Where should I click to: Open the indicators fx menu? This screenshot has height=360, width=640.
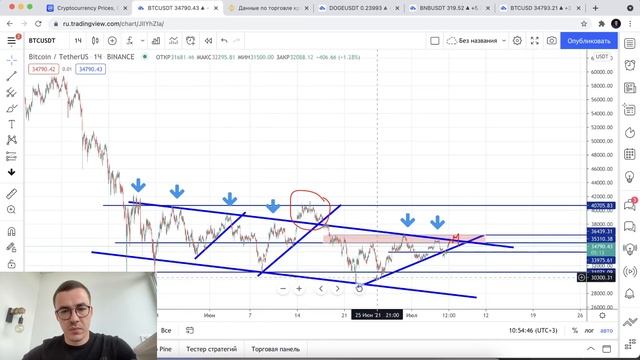(130, 40)
